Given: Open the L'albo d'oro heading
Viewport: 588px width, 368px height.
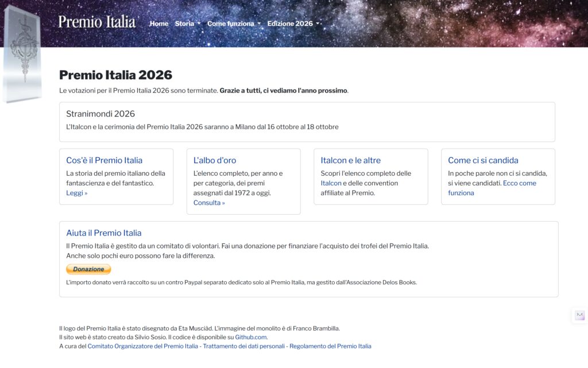Looking at the screenshot, I should (215, 160).
